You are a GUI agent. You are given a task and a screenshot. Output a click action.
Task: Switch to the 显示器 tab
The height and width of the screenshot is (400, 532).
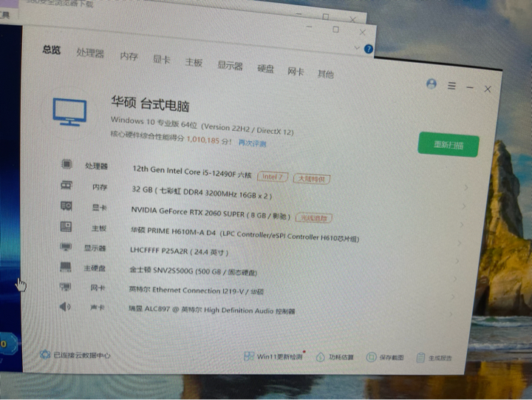point(230,66)
